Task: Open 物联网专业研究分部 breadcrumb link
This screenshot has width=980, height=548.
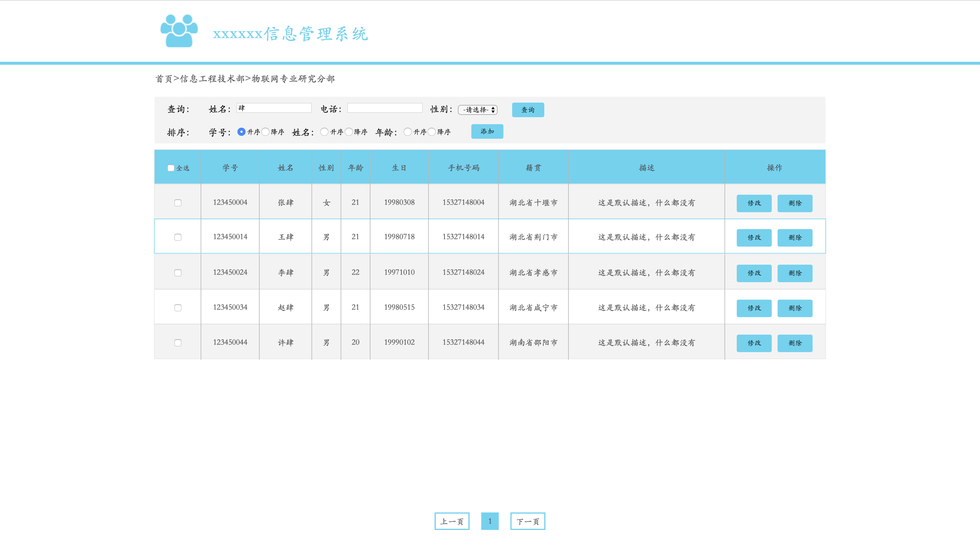Action: click(x=293, y=79)
